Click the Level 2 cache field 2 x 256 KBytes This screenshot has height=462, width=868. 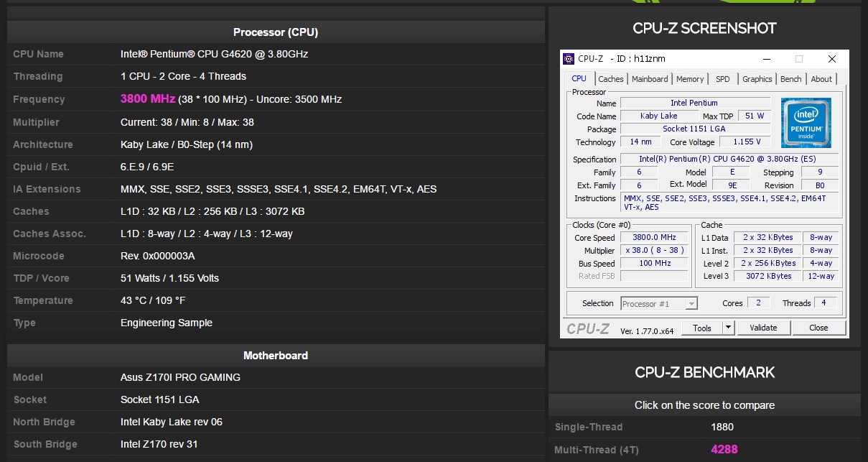click(768, 263)
